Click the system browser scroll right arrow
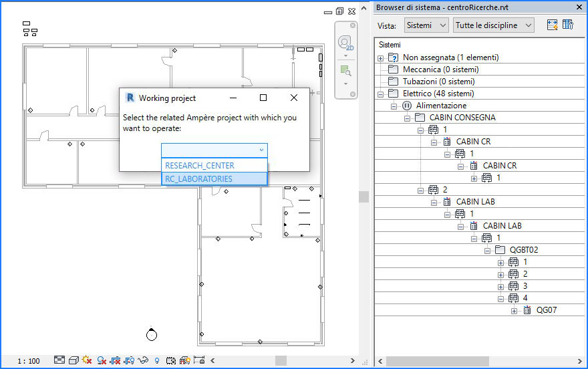The image size is (588, 369). (580, 361)
